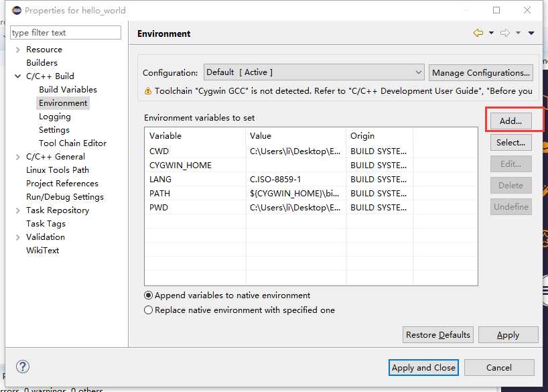Click Apply and Close button
Viewport: 548px width, 392px height.
coord(423,367)
